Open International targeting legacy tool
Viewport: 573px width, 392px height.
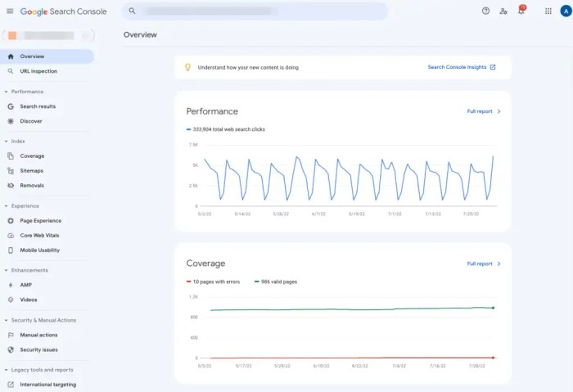47,385
